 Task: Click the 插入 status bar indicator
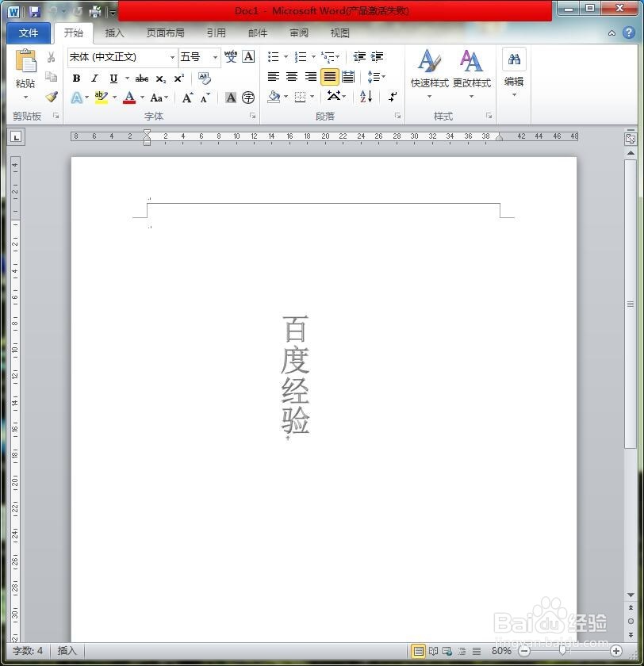[x=67, y=651]
